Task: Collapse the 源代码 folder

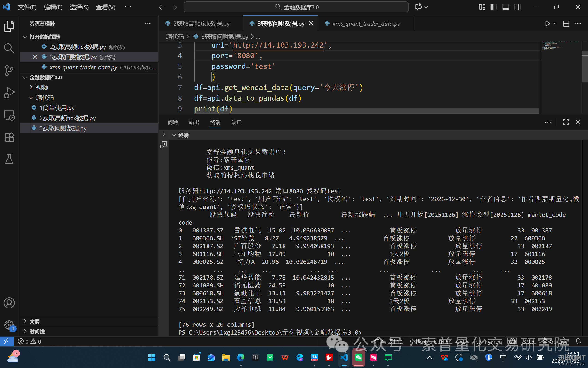Action: [45, 98]
